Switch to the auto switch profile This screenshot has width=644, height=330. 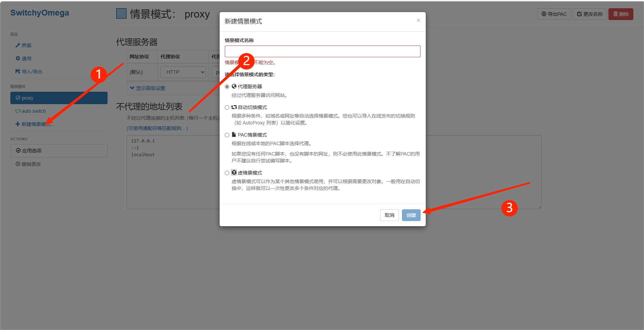pyautogui.click(x=33, y=111)
